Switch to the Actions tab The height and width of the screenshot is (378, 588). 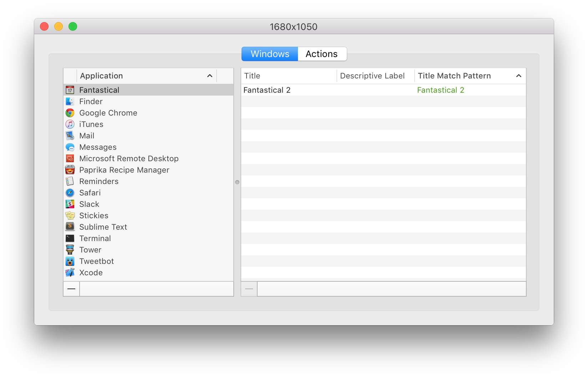321,54
